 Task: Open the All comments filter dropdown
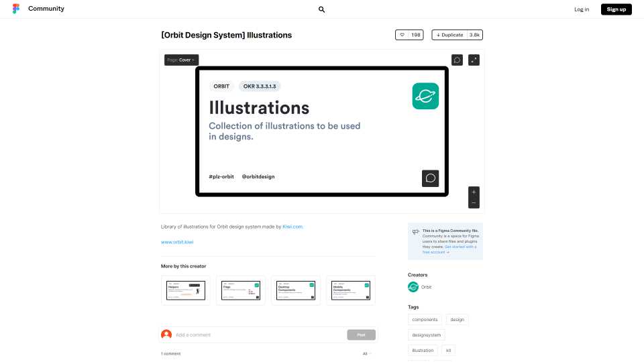pos(367,353)
